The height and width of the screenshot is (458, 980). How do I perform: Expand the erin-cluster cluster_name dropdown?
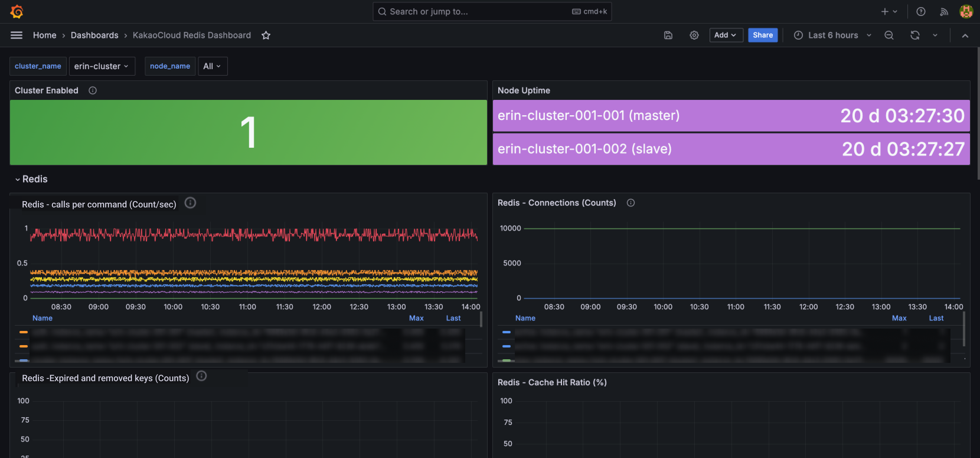(x=102, y=66)
